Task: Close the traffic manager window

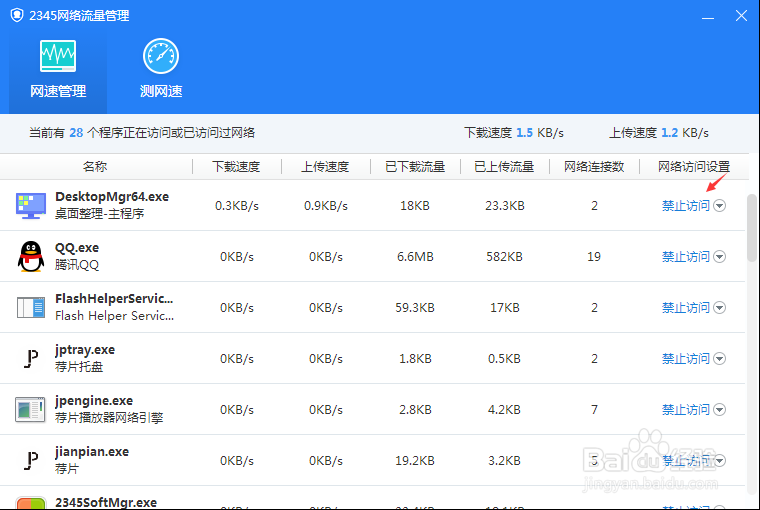Action: click(741, 16)
